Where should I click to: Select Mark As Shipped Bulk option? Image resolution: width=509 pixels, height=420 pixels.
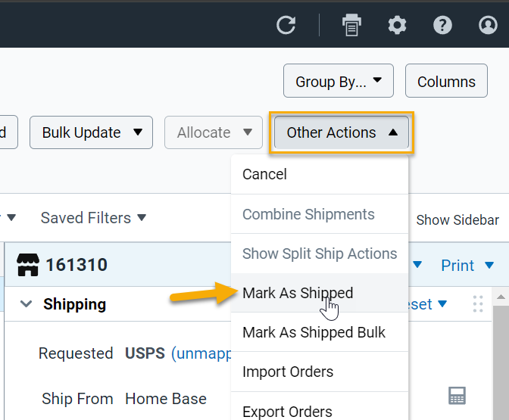click(314, 332)
